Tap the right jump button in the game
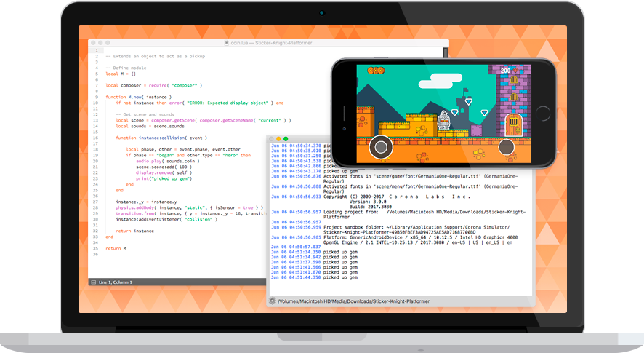644x353 pixels. coord(506,147)
